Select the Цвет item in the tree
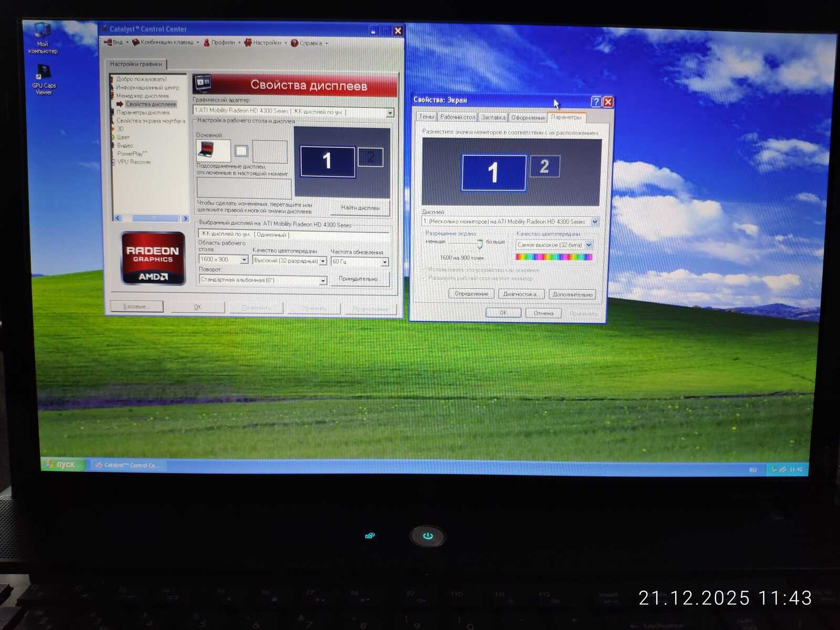 coord(123,138)
